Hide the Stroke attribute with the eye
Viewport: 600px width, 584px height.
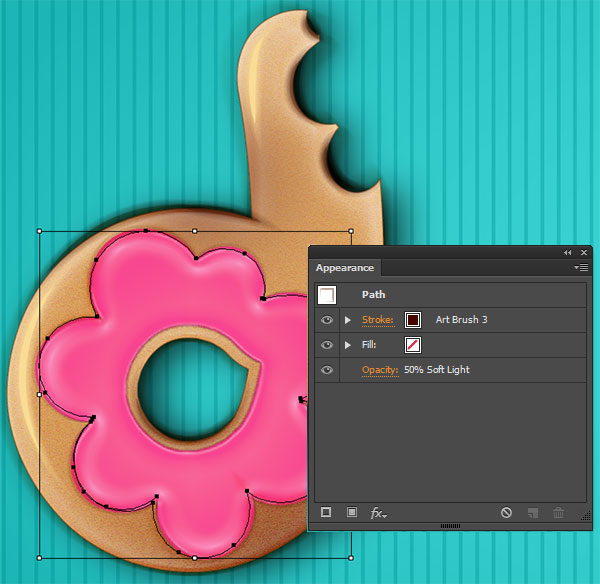(327, 320)
